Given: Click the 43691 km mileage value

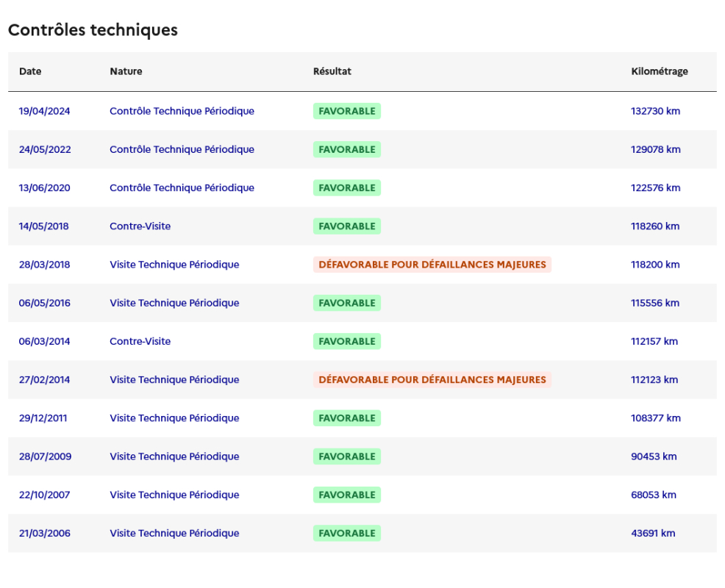Looking at the screenshot, I should pyautogui.click(x=654, y=533).
